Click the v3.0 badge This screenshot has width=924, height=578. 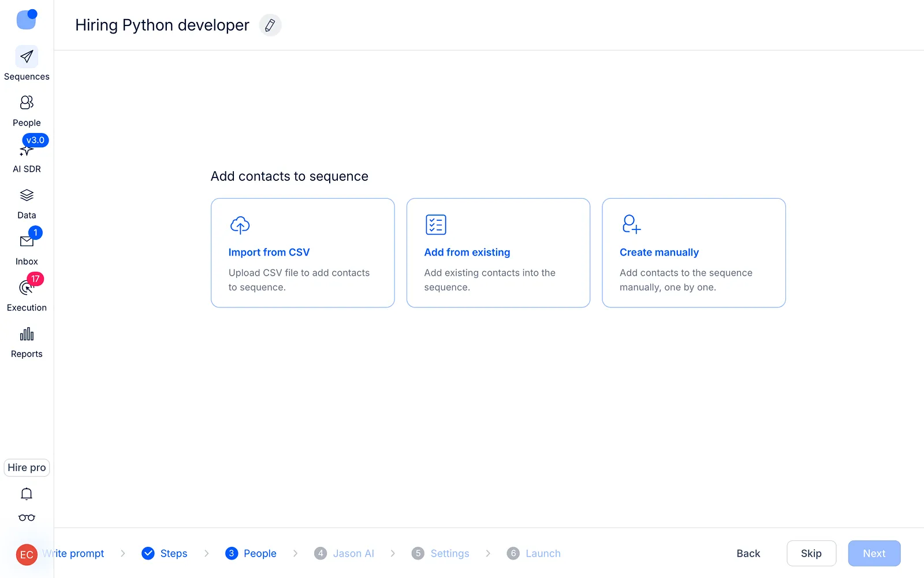pos(35,140)
